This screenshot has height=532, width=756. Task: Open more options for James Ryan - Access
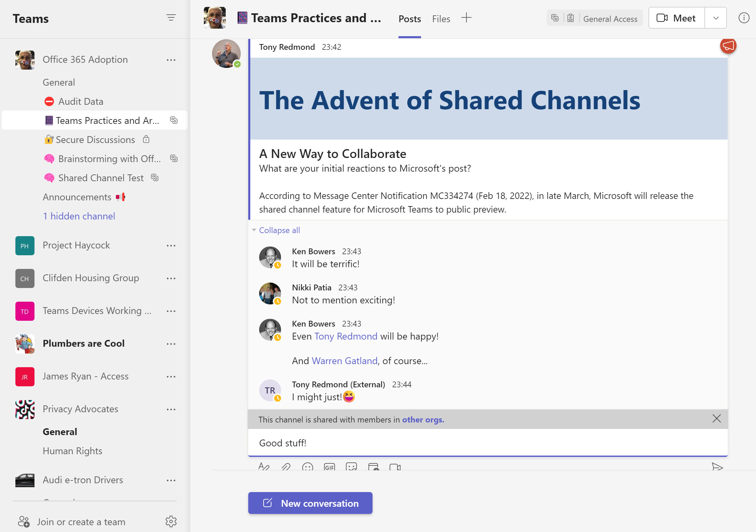[171, 377]
